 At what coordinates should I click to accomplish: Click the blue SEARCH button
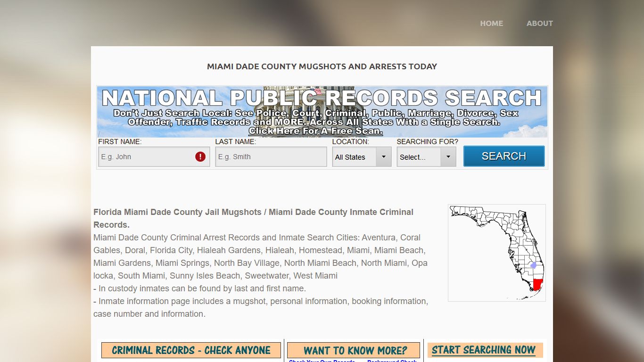pyautogui.click(x=504, y=156)
